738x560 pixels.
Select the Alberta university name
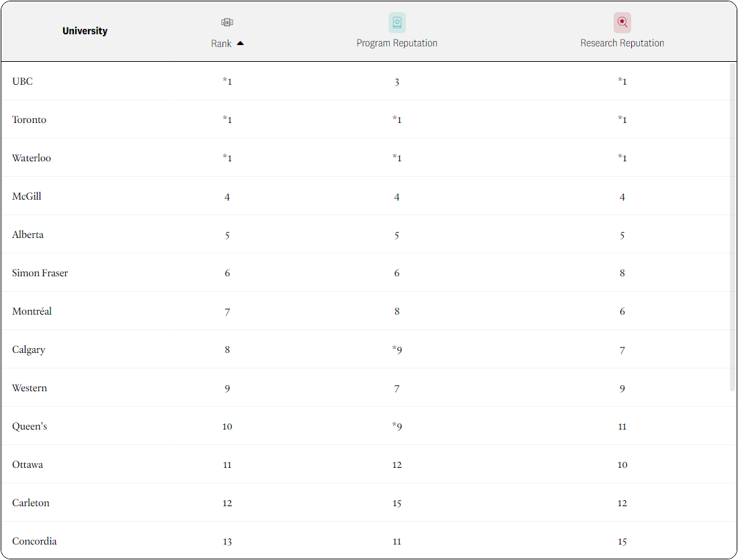[28, 235]
